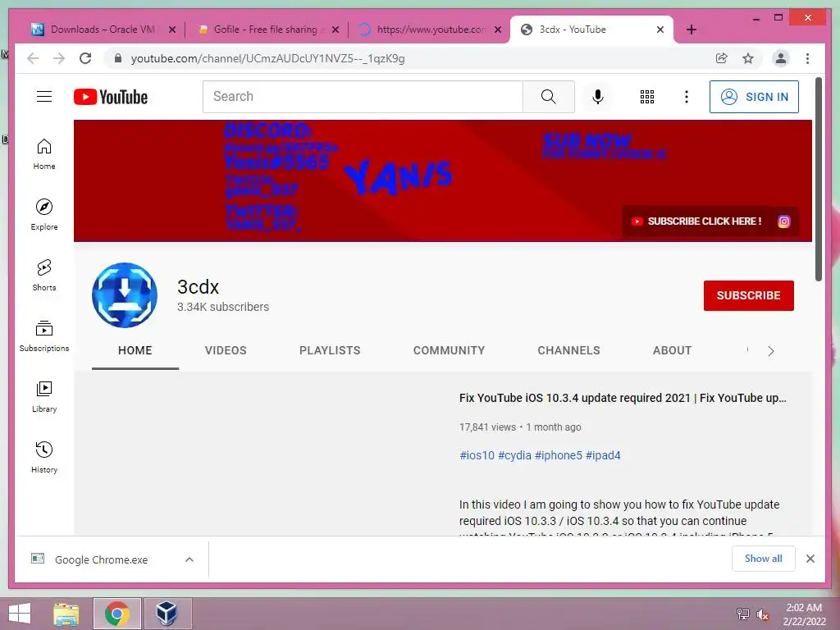This screenshot has height=630, width=840.
Task: Open a new browser tab
Action: (x=691, y=30)
